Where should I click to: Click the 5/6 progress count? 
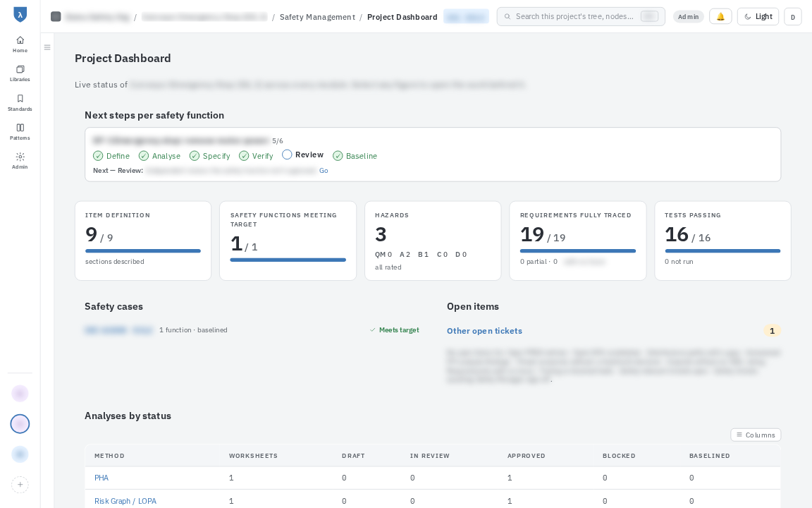click(278, 141)
